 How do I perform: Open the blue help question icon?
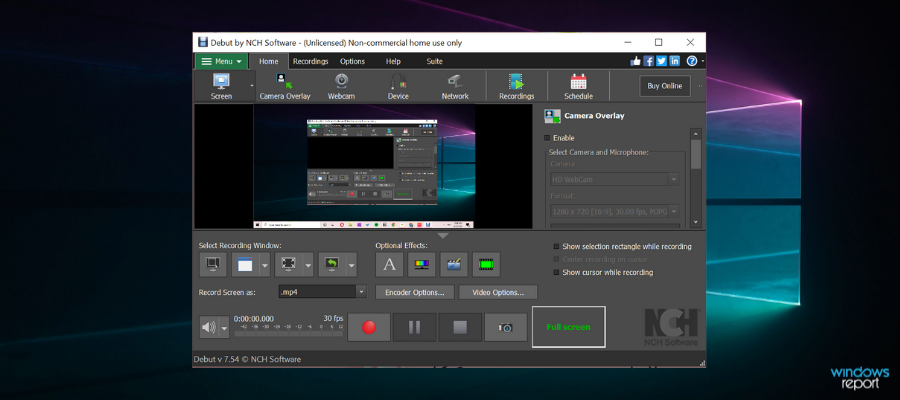(x=692, y=61)
